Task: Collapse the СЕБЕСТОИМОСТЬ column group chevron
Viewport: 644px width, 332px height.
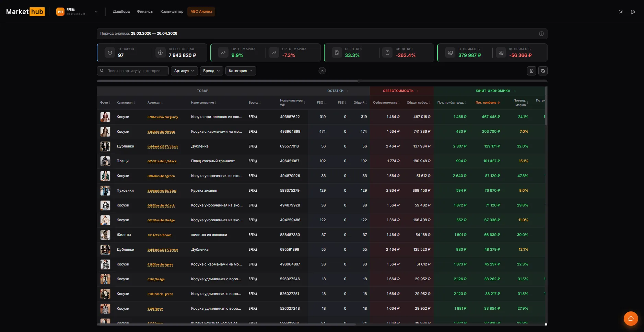Action: (x=418, y=91)
